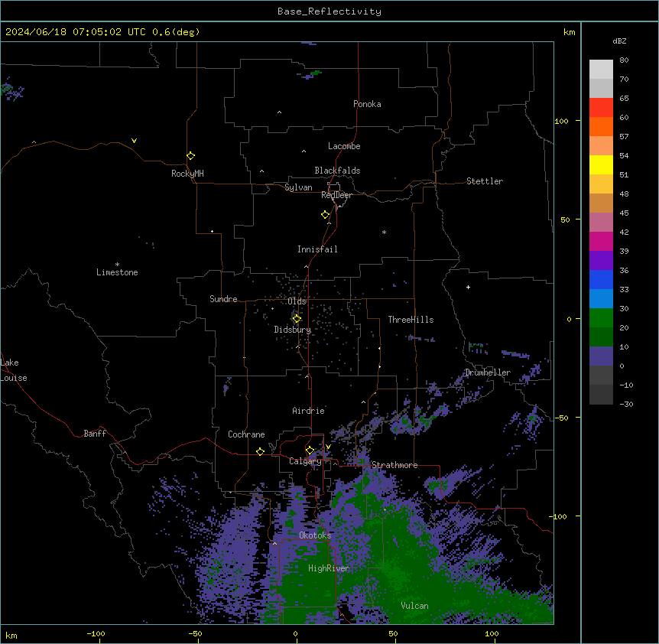The width and height of the screenshot is (659, 644).
Task: Select the green 30 dBZ legend color
Action: [601, 318]
